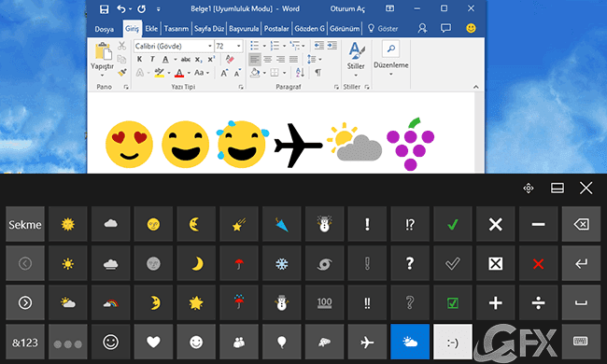This screenshot has width=607, height=364.
Task: Tap the &123 symbols key
Action: (x=25, y=343)
